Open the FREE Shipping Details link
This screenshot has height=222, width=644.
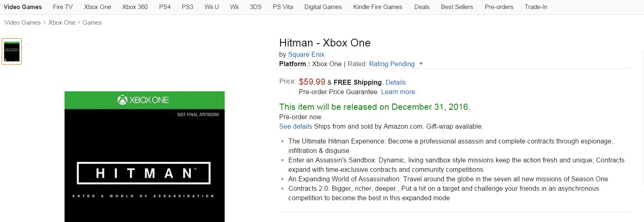pos(395,82)
